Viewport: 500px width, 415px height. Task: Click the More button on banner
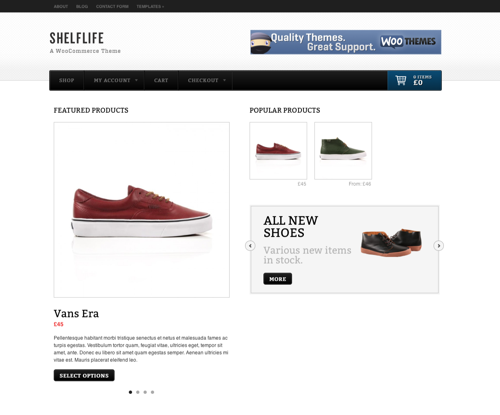tap(278, 279)
